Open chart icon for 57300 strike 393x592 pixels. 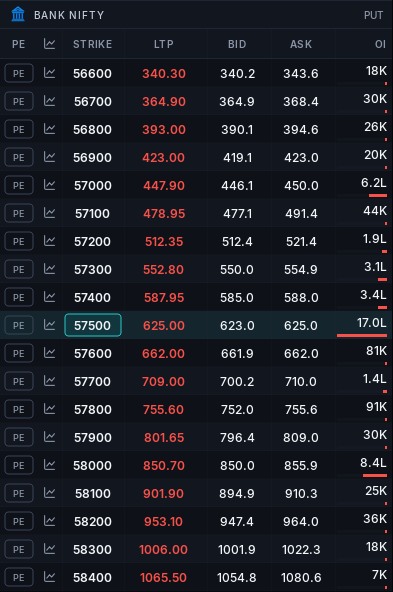[49, 269]
